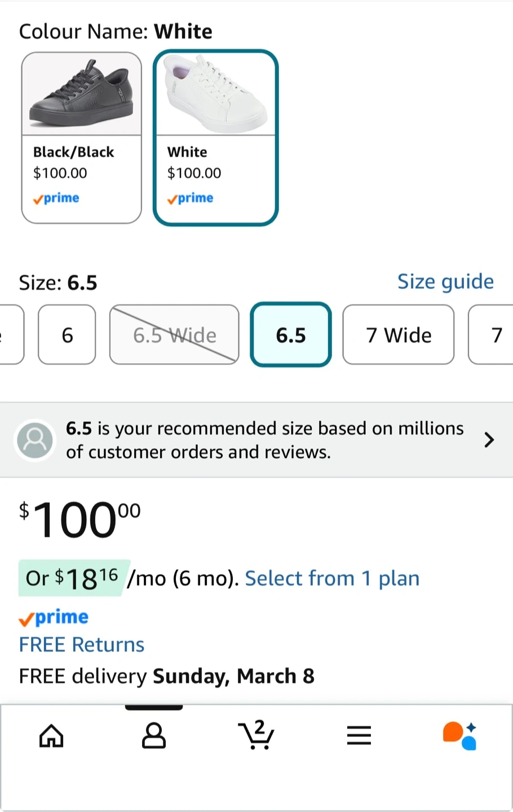Tap the Prime badge in White swatch
Screen dimensions: 513x812
(191, 198)
